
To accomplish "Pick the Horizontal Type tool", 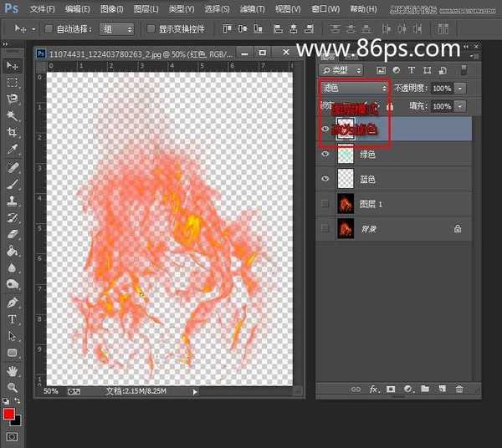I will pyautogui.click(x=12, y=319).
